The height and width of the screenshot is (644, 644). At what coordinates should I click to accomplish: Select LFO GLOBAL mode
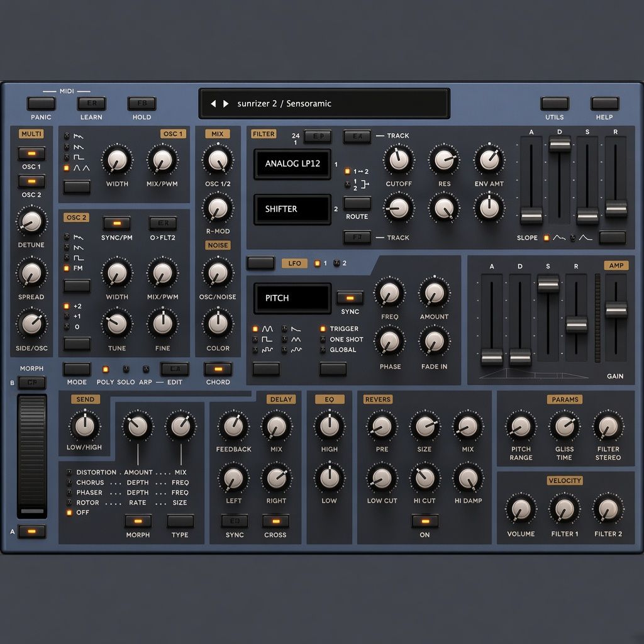[x=323, y=350]
